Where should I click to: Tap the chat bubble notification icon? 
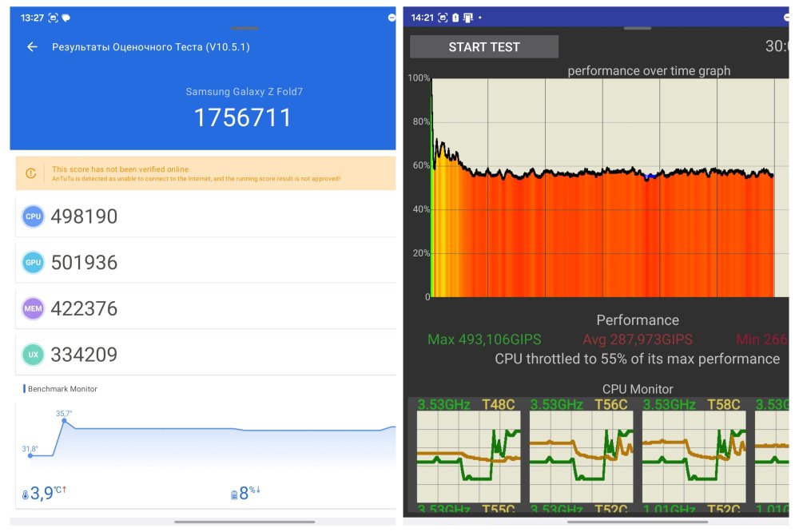coord(66,18)
